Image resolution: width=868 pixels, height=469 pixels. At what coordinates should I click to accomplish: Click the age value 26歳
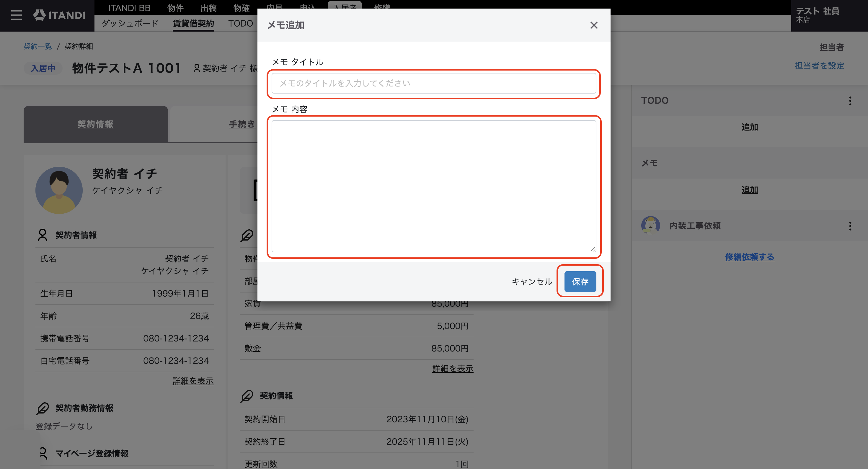click(199, 316)
